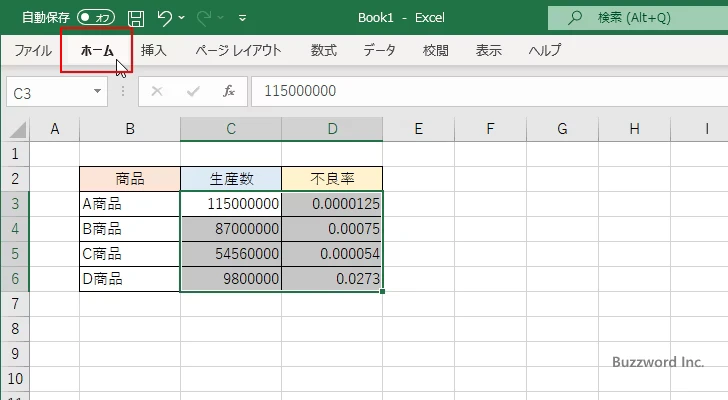This screenshot has width=728, height=400.
Task: Select row 10 header
Action: click(15, 379)
